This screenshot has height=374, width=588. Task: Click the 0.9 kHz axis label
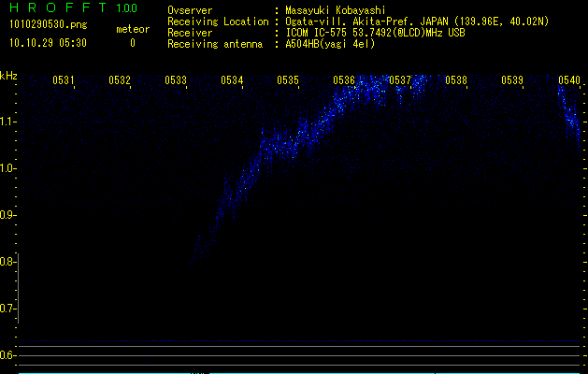[x=7, y=215]
